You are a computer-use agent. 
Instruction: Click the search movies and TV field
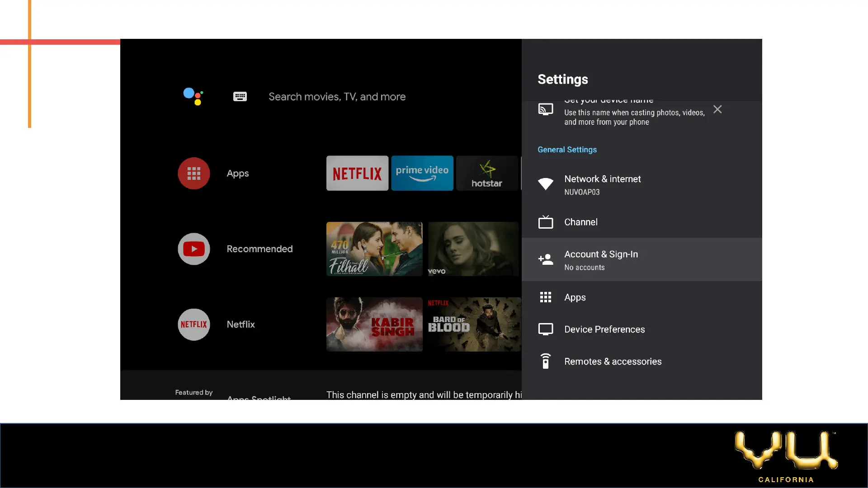point(337,97)
